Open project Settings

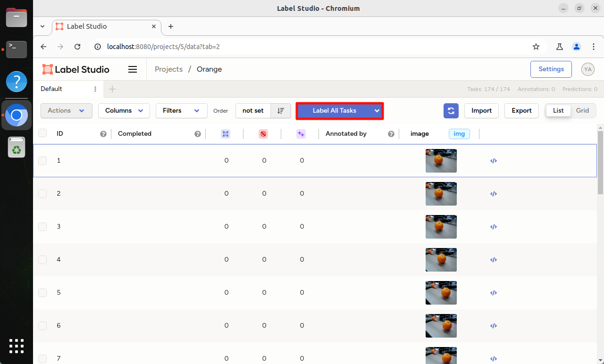[x=551, y=69]
